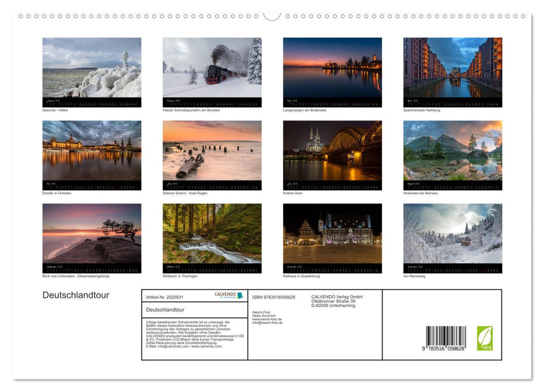Open the Elbufer in Dresden photo
The width and height of the screenshot is (544, 392).
tap(91, 152)
